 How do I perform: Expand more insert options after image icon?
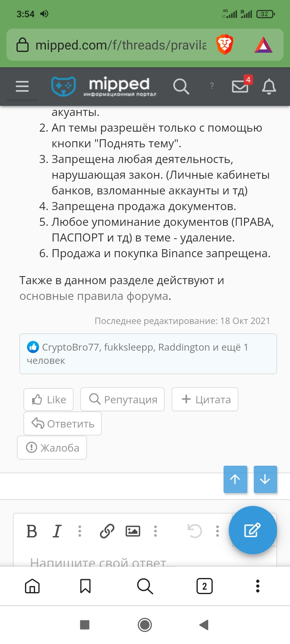point(155,531)
